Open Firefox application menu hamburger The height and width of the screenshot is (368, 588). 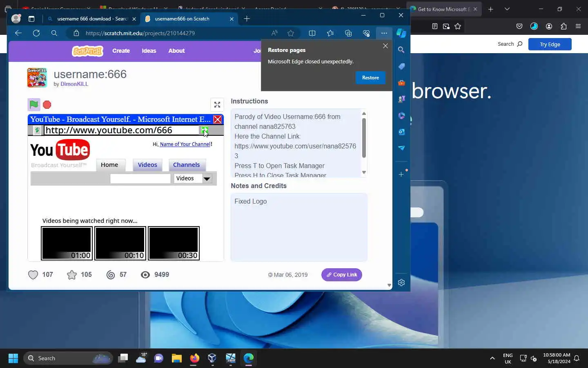click(578, 26)
